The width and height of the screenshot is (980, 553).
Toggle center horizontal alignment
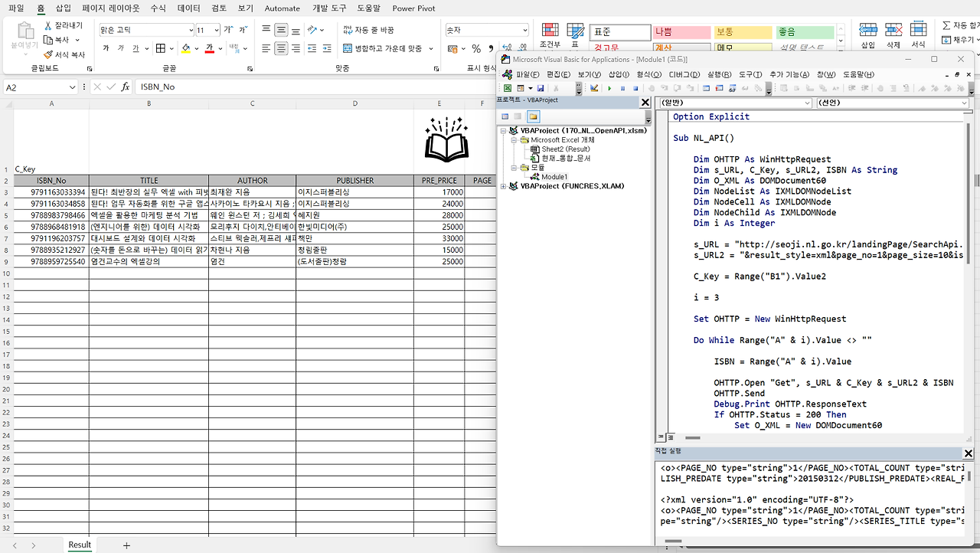[281, 49]
